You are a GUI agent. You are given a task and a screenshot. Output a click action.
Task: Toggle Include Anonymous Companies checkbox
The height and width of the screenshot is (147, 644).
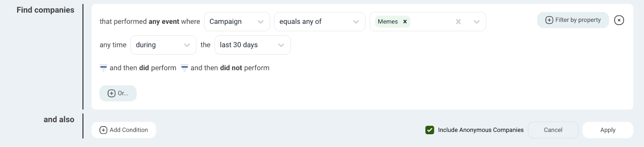point(430,130)
